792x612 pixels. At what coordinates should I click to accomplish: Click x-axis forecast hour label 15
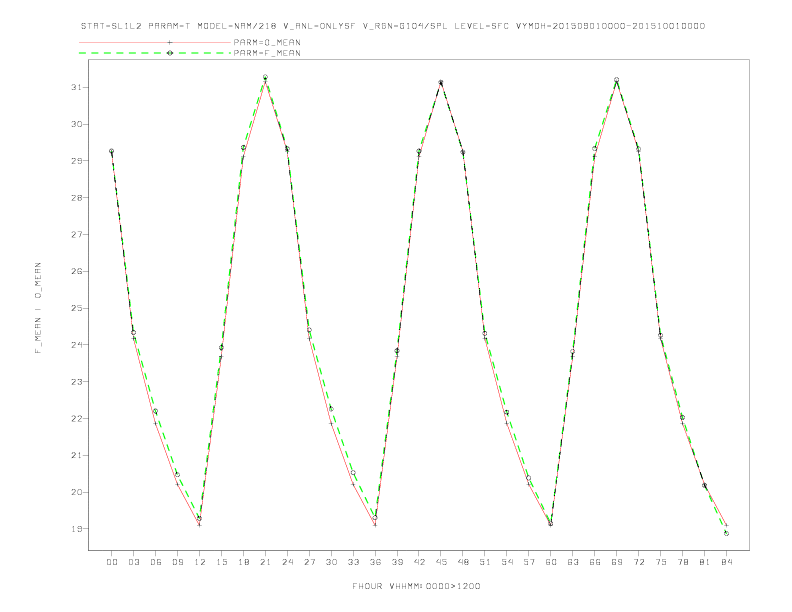coord(221,562)
